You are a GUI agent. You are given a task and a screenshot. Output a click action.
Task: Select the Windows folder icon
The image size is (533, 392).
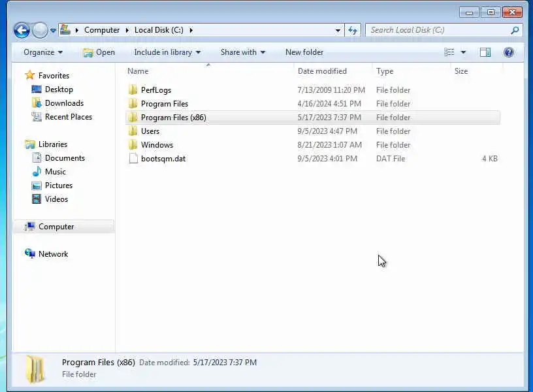[133, 144]
